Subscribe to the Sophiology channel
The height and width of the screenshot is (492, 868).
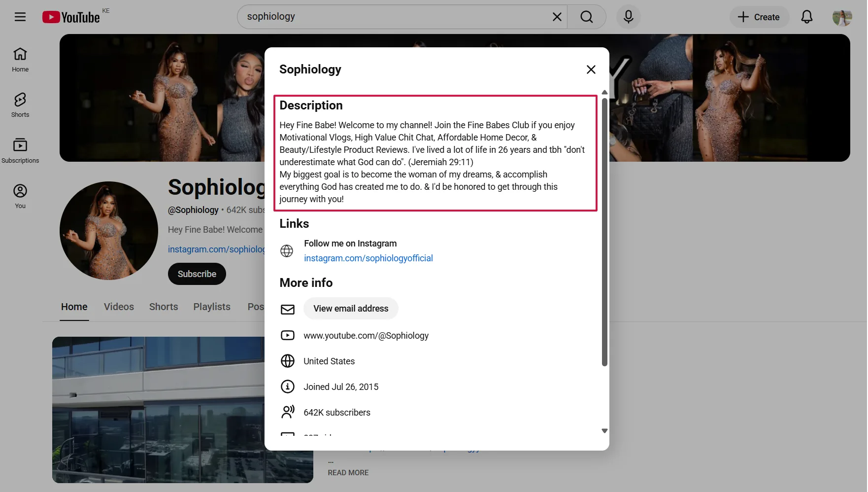click(x=197, y=274)
